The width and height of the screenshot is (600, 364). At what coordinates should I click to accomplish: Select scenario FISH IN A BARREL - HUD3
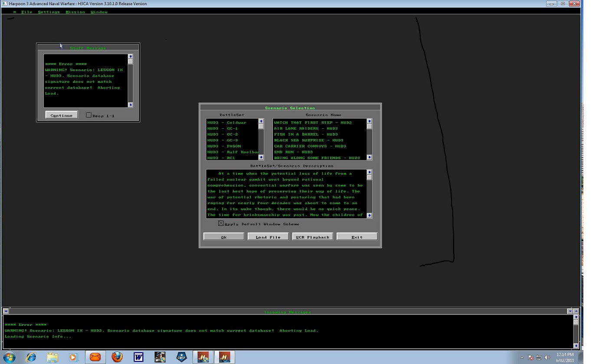tap(306, 134)
